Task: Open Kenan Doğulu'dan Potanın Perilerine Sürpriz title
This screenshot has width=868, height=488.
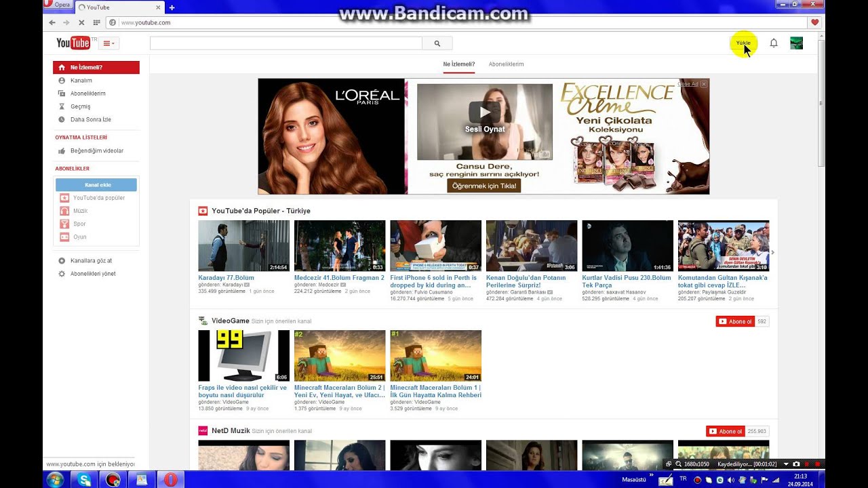Action: 526,281
